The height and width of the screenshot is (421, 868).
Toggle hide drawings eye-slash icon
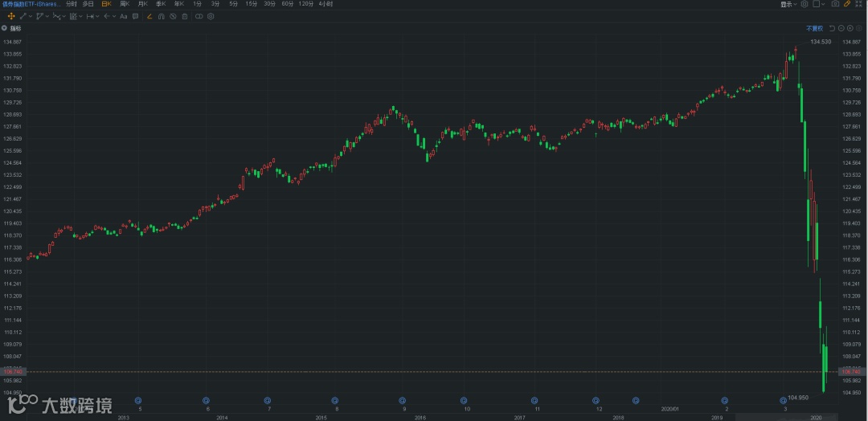coord(173,16)
